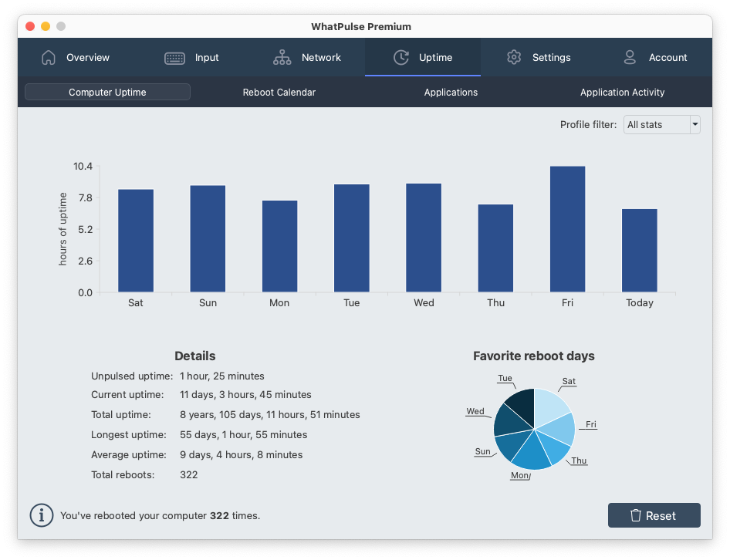730x560 pixels.
Task: Click the Wed pie chart slice
Action: click(x=512, y=421)
